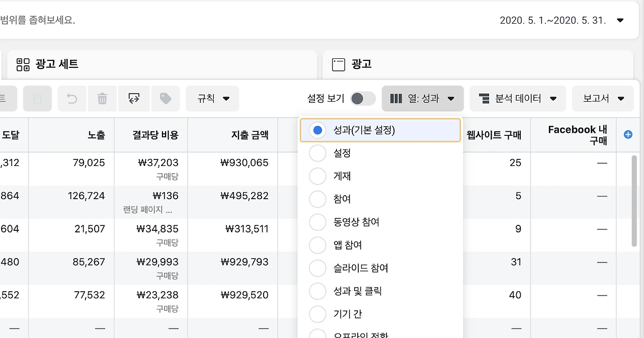Click the 랜딩 페이지 ... result label

(x=148, y=210)
